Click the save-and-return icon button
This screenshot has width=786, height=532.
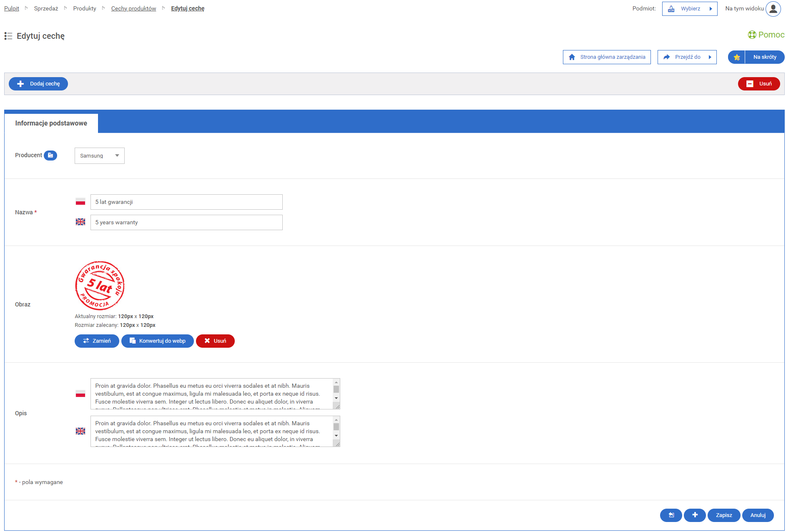670,515
